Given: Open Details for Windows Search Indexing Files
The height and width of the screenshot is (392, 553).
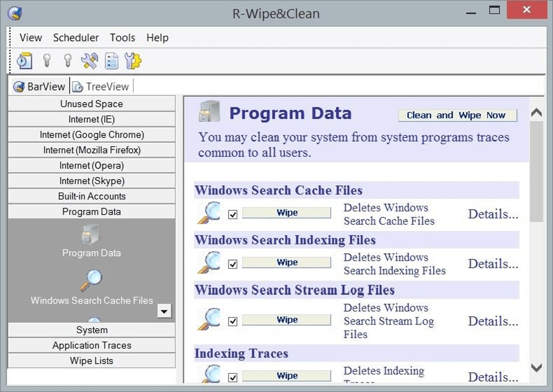Looking at the screenshot, I should pos(492,264).
